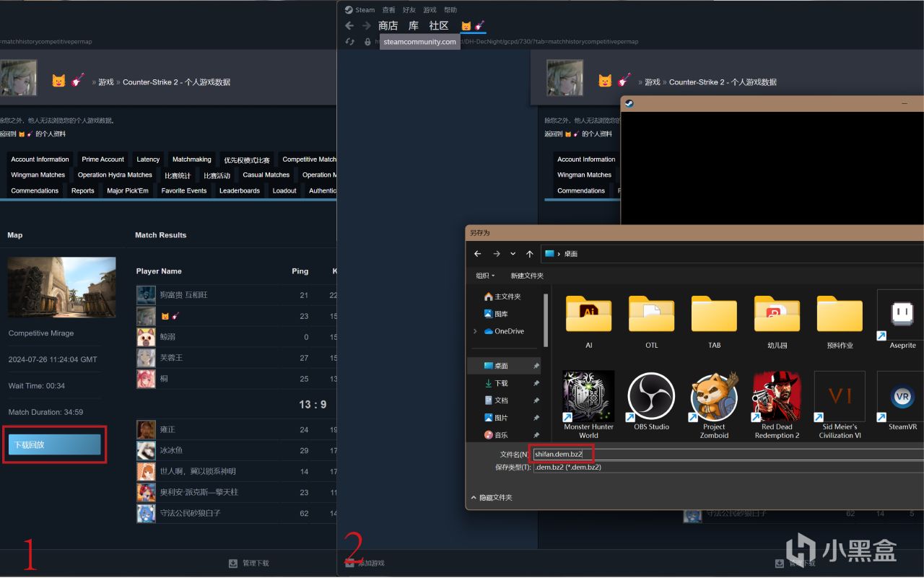Select 主文件夹 in the navigation pane
924x583 pixels.
(502, 297)
